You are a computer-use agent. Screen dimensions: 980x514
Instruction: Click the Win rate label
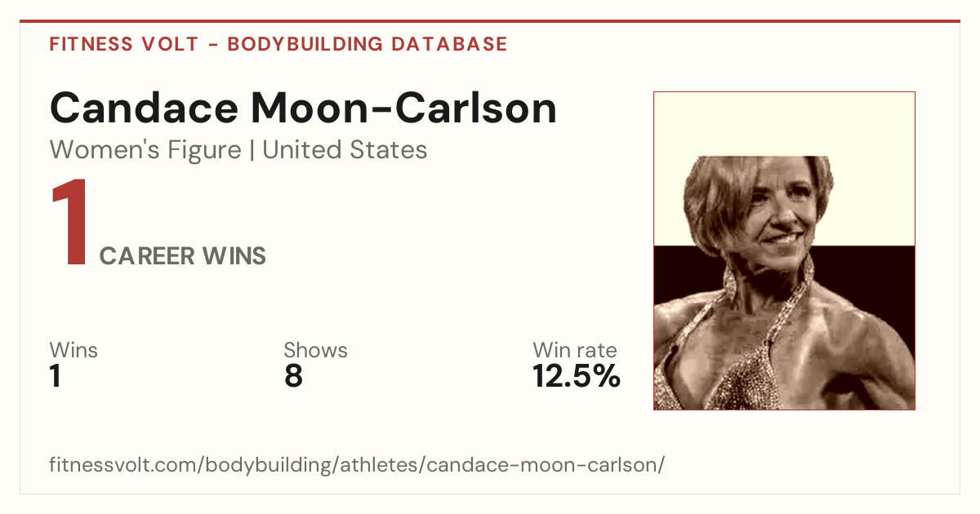(575, 350)
